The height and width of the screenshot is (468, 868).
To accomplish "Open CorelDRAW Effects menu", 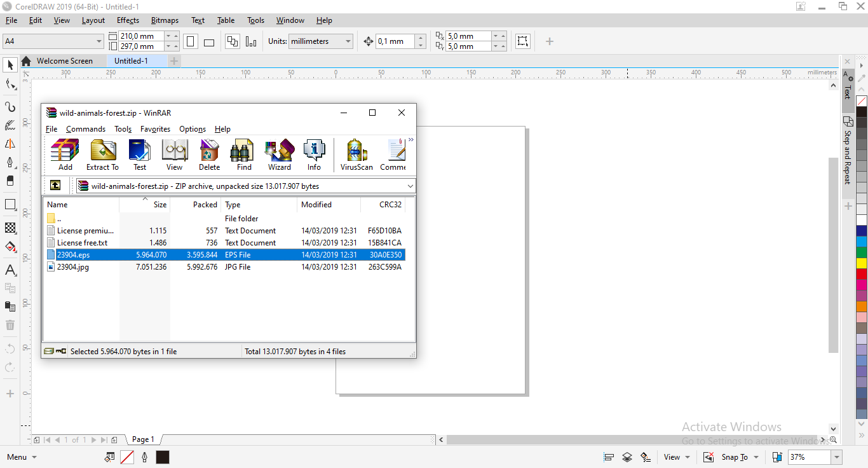I will pyautogui.click(x=128, y=20).
